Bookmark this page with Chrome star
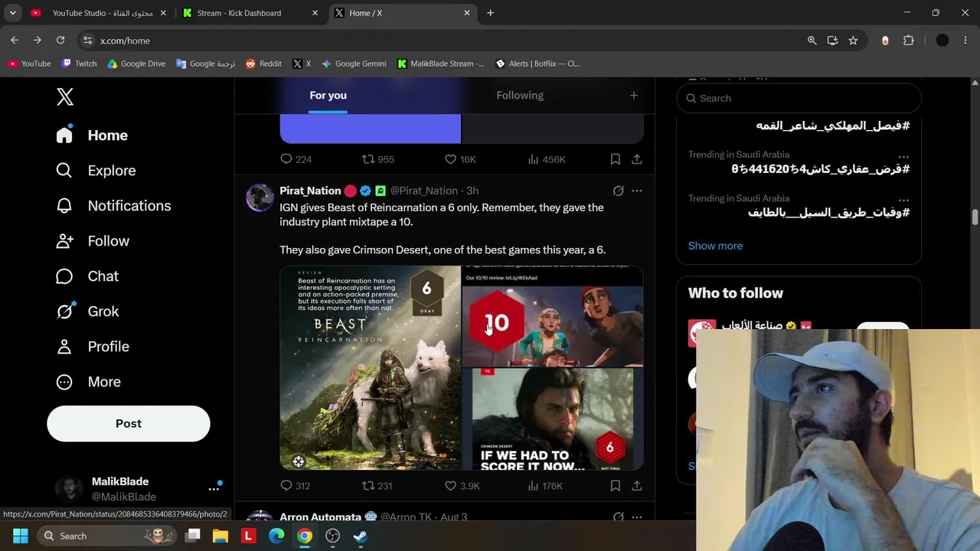 853,41
